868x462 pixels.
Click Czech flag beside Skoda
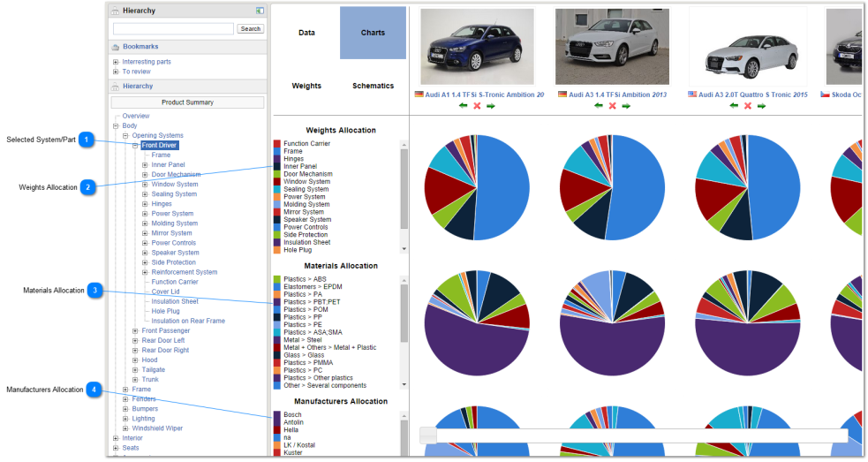coord(825,95)
